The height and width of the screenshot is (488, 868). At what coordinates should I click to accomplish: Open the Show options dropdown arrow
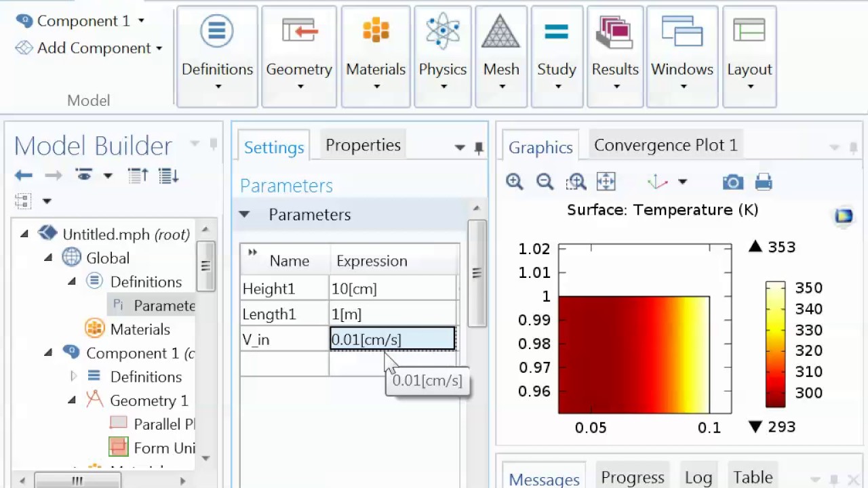(107, 176)
